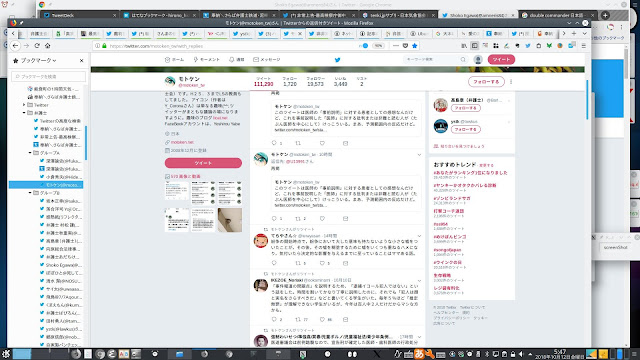Viewport: 640px width, 360px height.
Task: Open メッセージ in Twitter navigation
Action: click(267, 60)
